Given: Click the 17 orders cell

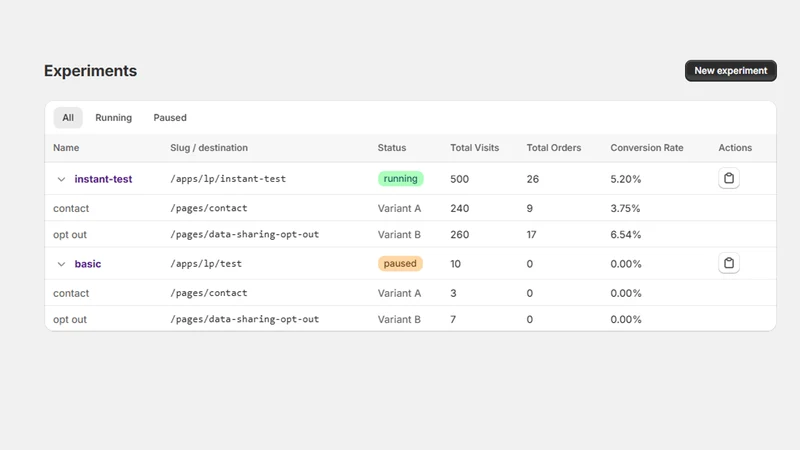Looking at the screenshot, I should pyautogui.click(x=532, y=235).
